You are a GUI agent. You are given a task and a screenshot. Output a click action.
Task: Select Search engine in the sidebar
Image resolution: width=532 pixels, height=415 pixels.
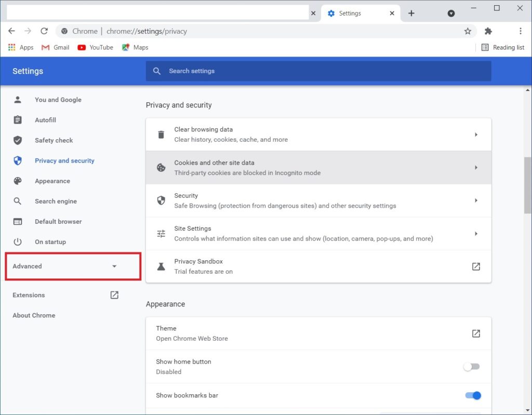coord(56,202)
